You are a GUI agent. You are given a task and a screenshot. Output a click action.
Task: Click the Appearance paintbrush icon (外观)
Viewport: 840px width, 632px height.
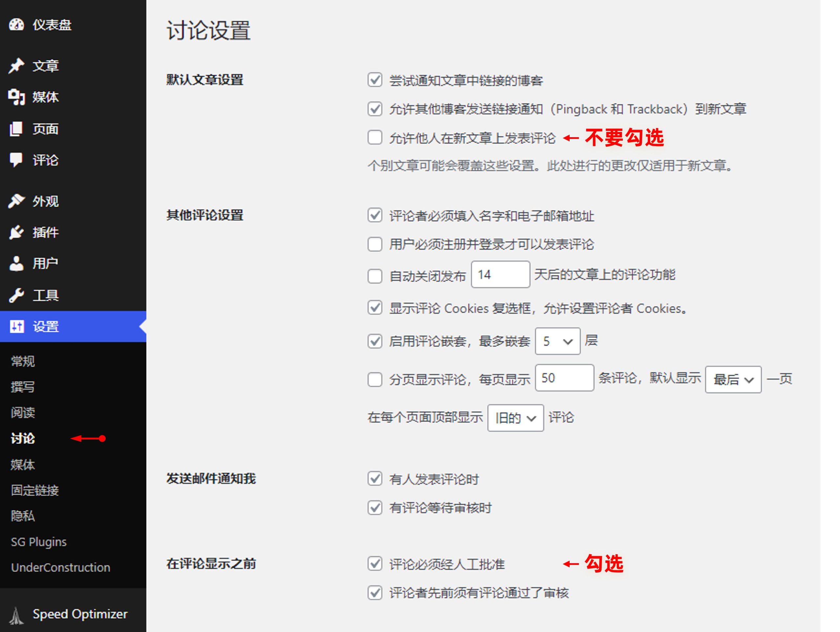[16, 201]
